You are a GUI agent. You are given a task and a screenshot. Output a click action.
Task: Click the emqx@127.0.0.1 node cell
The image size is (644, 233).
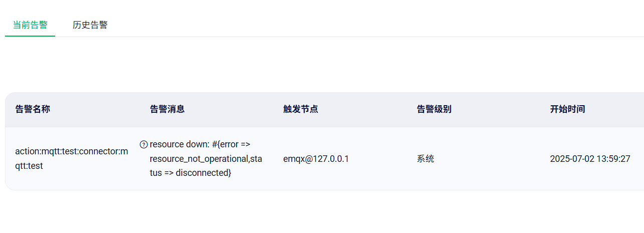[316, 159]
